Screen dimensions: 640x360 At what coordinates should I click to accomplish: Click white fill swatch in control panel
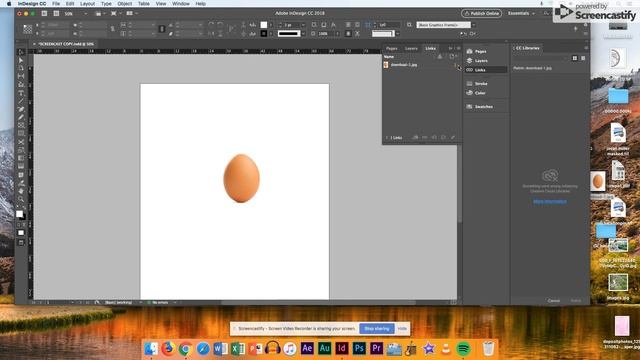click(x=264, y=25)
